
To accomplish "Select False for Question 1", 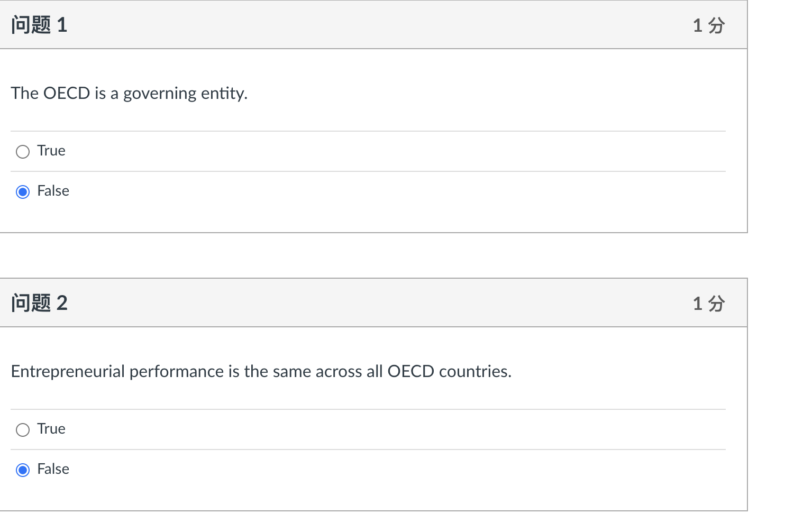I will tap(23, 191).
